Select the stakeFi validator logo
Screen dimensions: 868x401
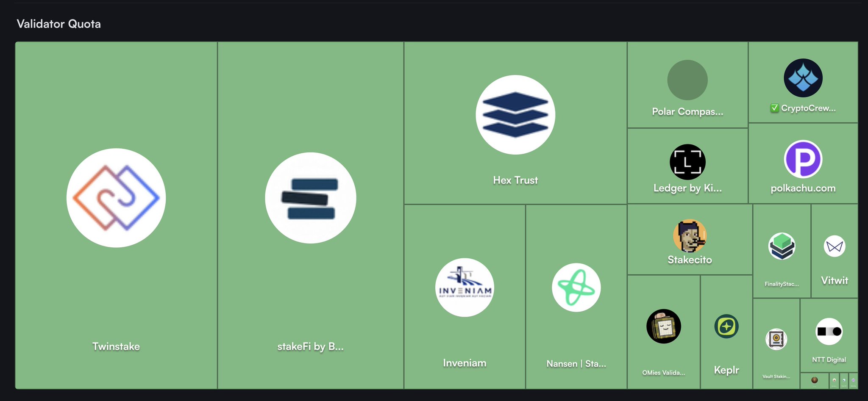tap(310, 198)
